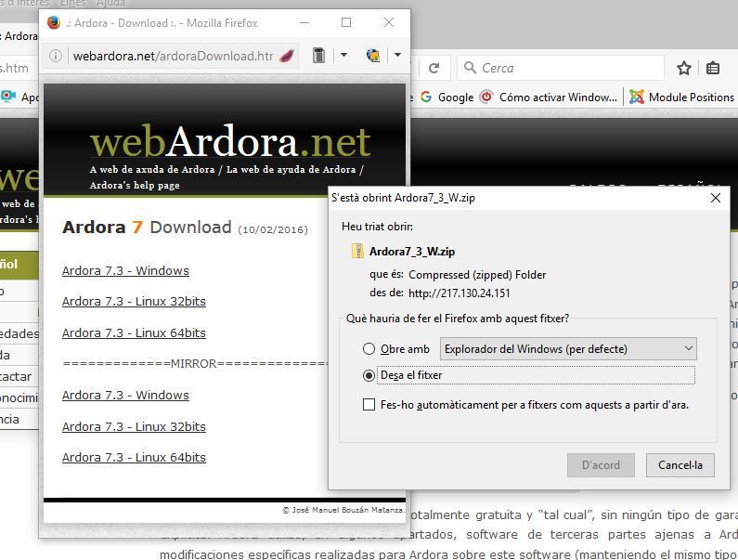Select the 'Obre amb' radio option

(369, 349)
